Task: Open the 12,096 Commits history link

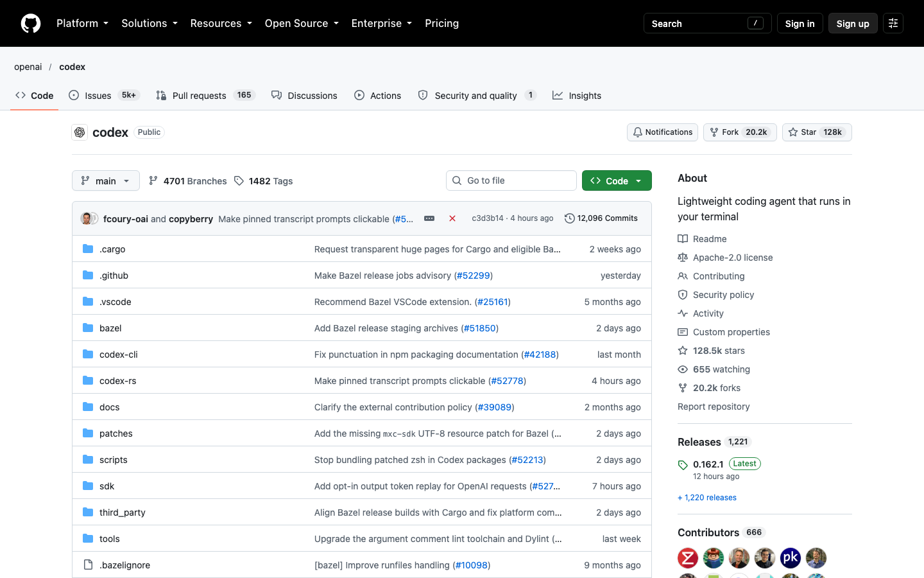Action: coord(601,218)
